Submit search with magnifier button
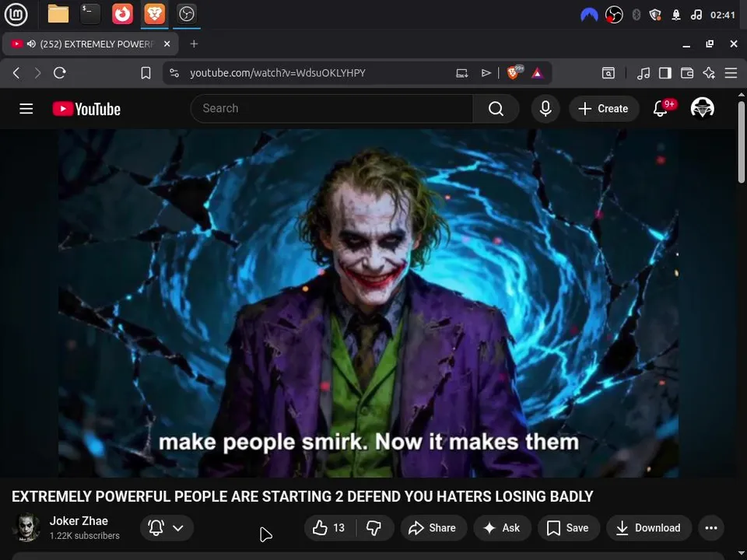 (496, 109)
